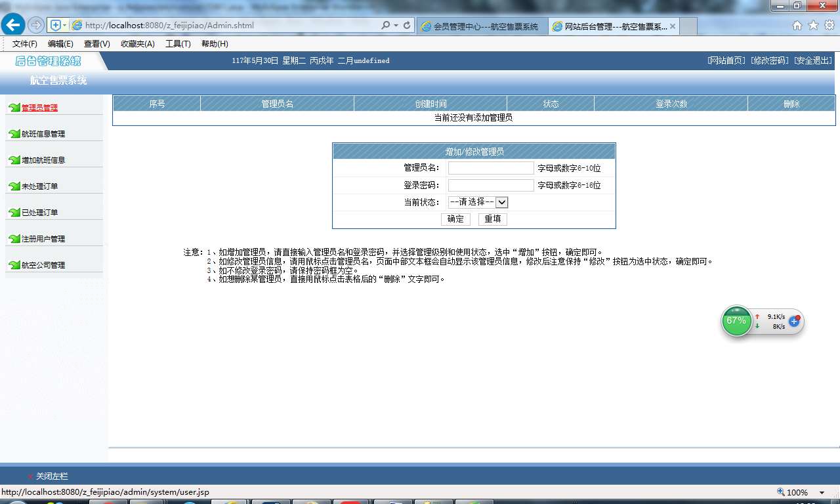This screenshot has height=504, width=840.
Task: Click the 67% green memory ball widget
Action: [736, 321]
